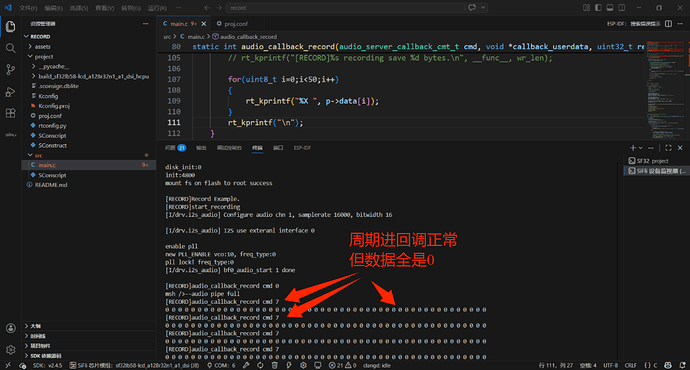The image size is (690, 370).
Task: Expand the __pycache__ folder
Action: click(x=89, y=66)
